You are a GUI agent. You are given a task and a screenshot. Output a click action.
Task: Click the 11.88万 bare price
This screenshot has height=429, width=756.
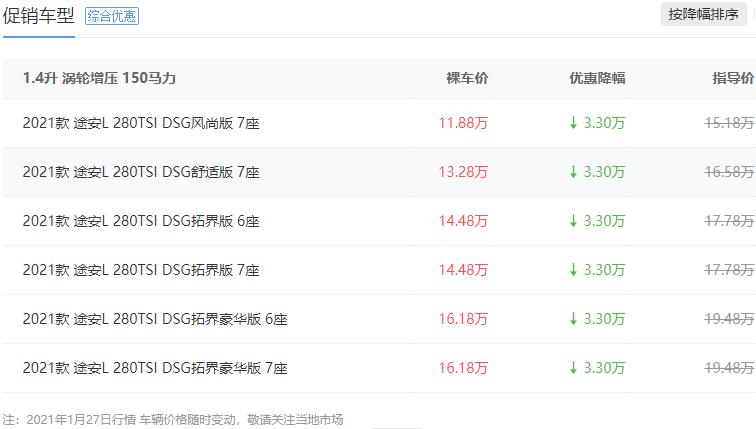tap(463, 123)
